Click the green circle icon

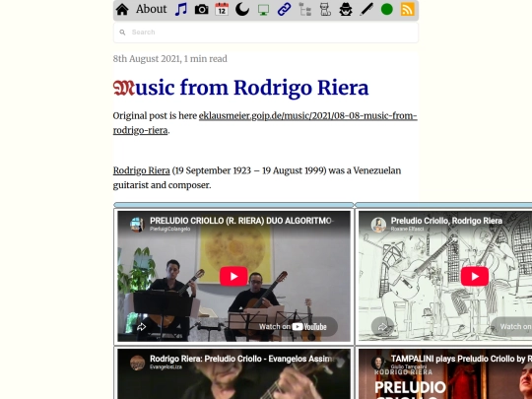click(x=387, y=9)
